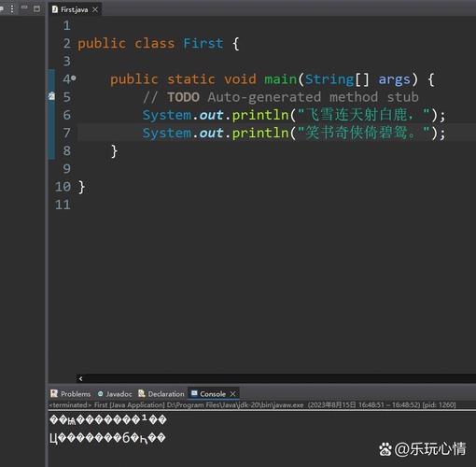Click the Problems tab icon
Image resolution: width=476 pixels, height=467 pixels.
(54, 393)
